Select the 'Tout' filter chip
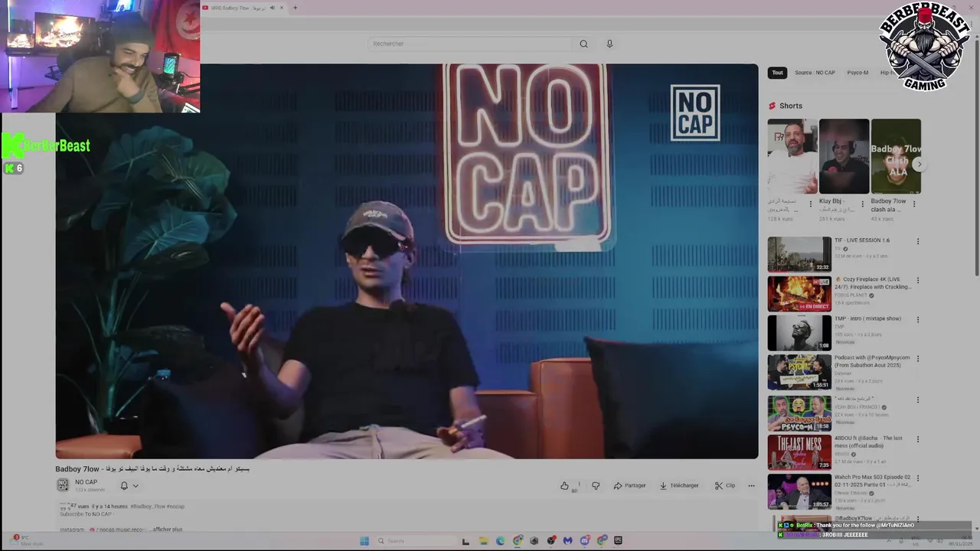The height and width of the screenshot is (551, 980). [777, 73]
